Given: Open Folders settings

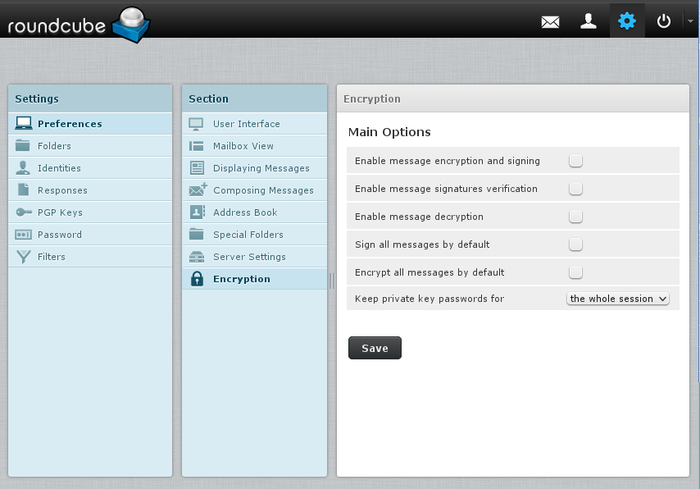Looking at the screenshot, I should tap(90, 146).
